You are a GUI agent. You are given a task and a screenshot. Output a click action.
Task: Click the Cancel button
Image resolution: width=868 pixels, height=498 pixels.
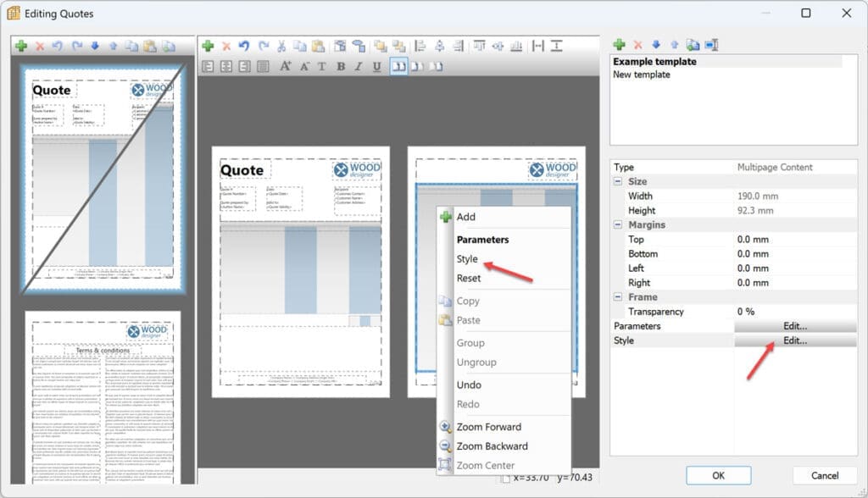[x=825, y=476]
